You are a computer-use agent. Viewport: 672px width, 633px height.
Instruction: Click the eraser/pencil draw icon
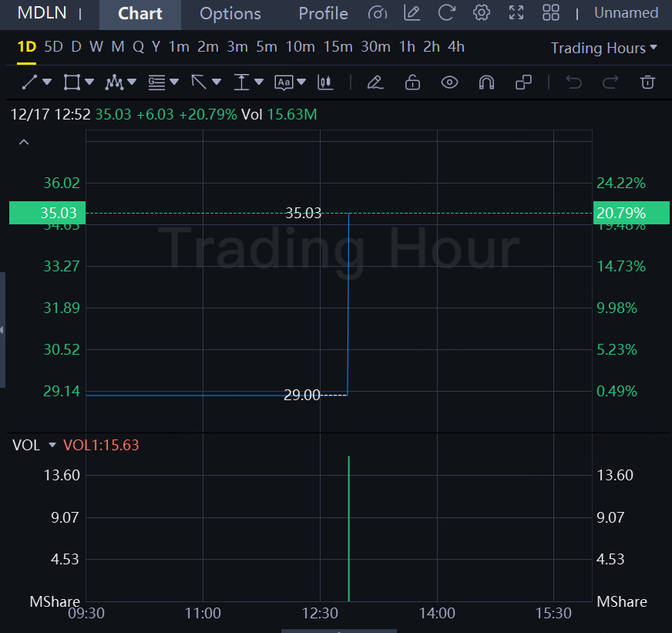click(375, 82)
